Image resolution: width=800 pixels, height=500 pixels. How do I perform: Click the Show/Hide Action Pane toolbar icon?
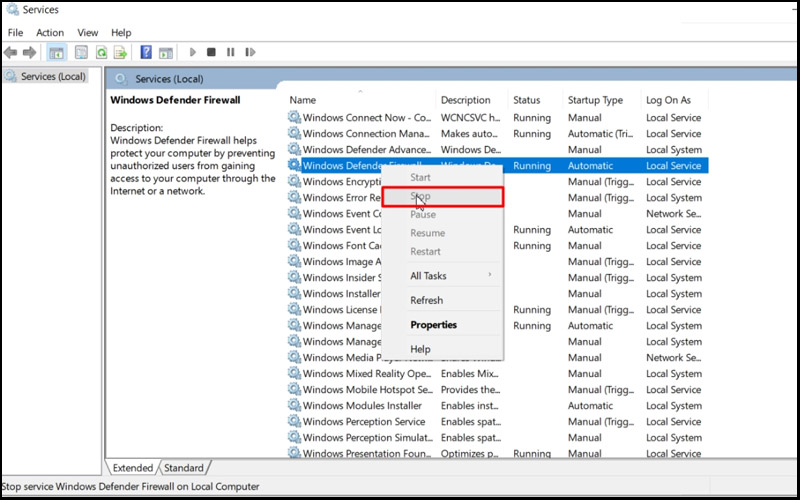(x=166, y=52)
